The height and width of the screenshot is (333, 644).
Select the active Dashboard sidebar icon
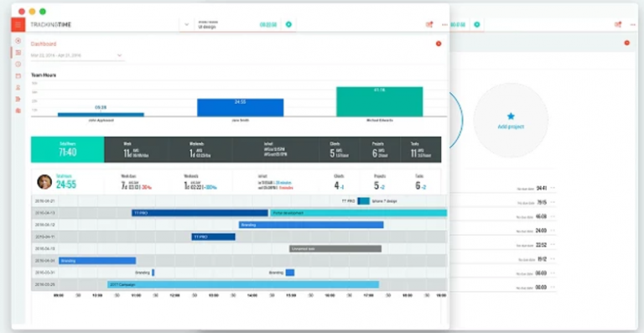click(18, 53)
